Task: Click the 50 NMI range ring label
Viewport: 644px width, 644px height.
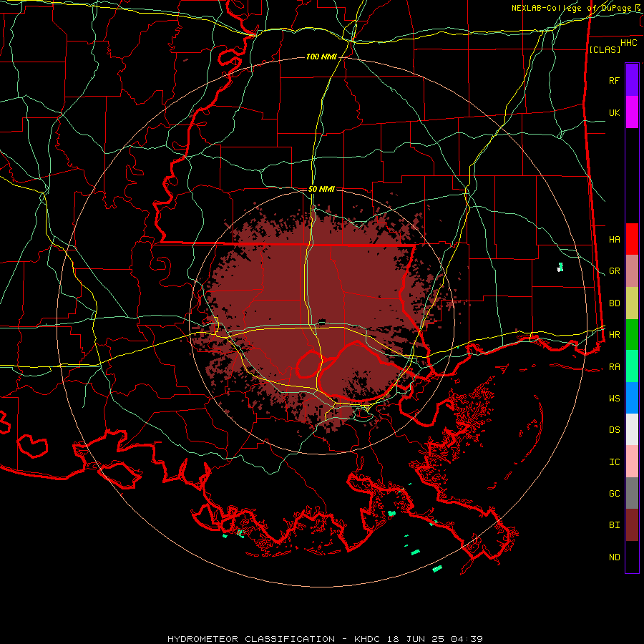Action: [321, 189]
